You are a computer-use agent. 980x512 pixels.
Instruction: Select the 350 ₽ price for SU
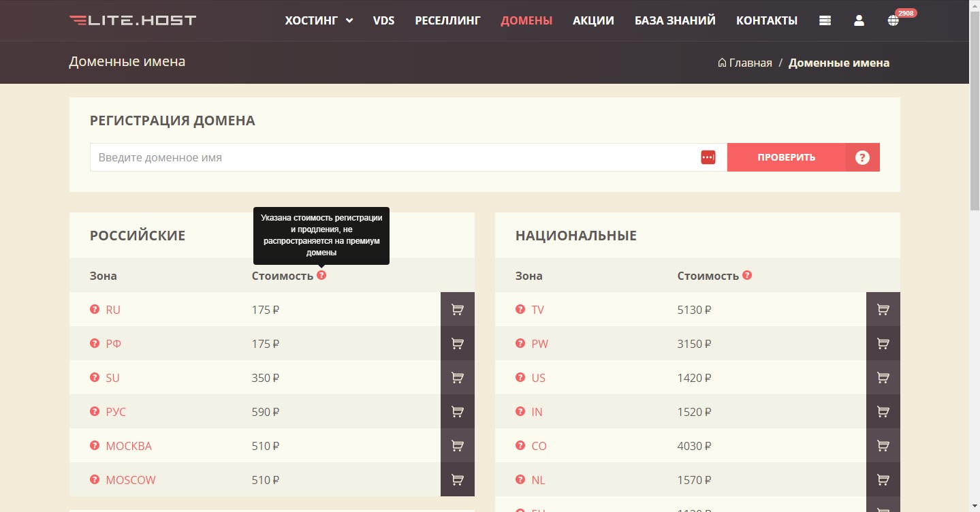(266, 377)
